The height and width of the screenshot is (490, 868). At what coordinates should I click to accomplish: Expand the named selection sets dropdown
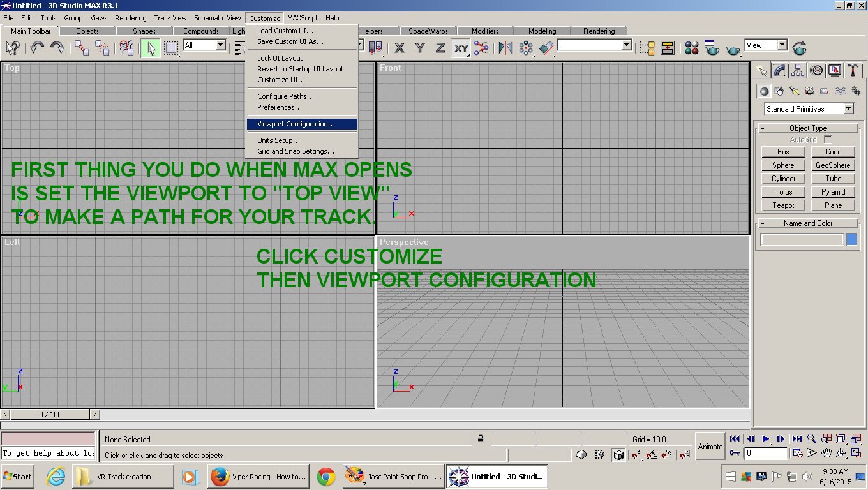(626, 45)
